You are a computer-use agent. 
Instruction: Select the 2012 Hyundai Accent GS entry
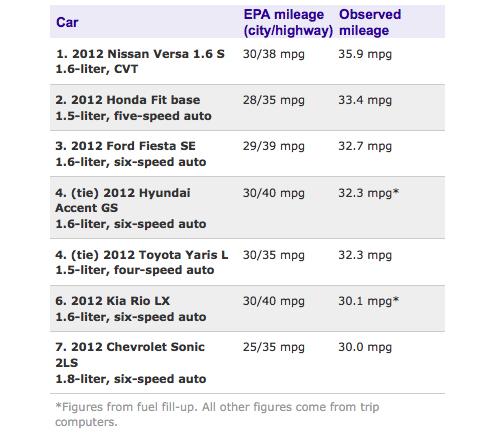coord(247,208)
